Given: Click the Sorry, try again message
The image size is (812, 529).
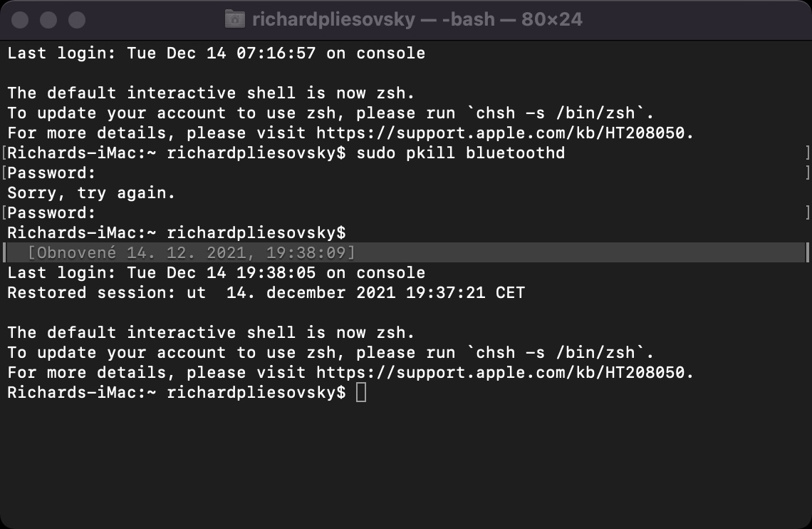Looking at the screenshot, I should (91, 192).
